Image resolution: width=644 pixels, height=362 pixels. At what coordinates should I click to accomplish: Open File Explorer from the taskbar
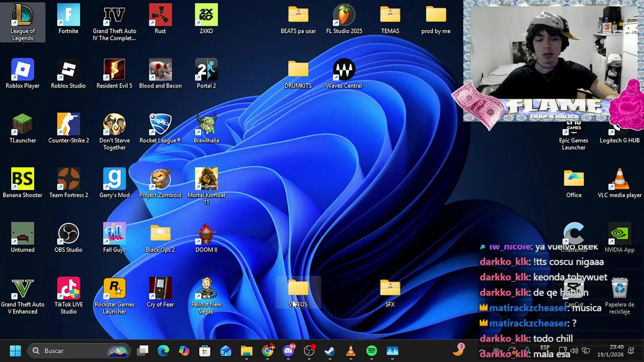pyautogui.click(x=247, y=350)
